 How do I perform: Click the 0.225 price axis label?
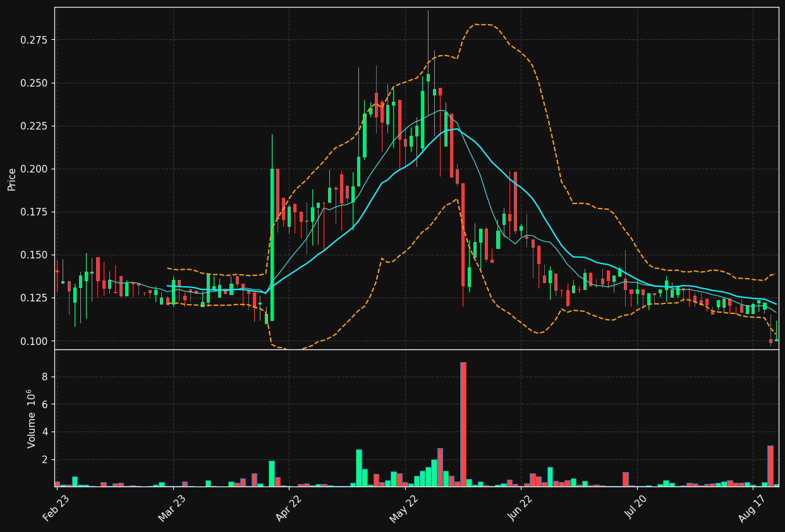[x=35, y=126]
